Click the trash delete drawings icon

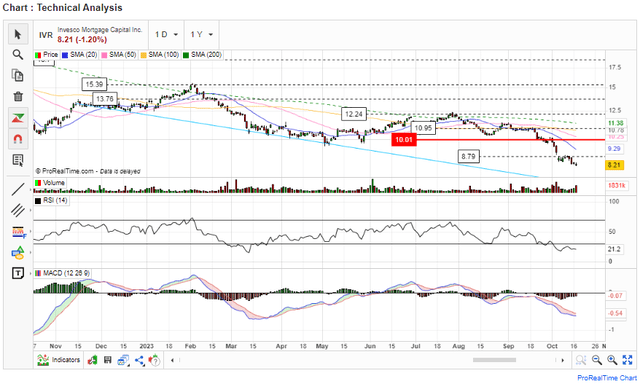(18, 97)
